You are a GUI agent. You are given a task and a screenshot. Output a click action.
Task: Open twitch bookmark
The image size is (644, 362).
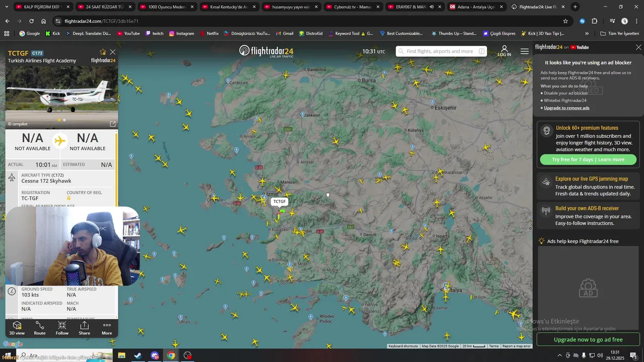154,34
